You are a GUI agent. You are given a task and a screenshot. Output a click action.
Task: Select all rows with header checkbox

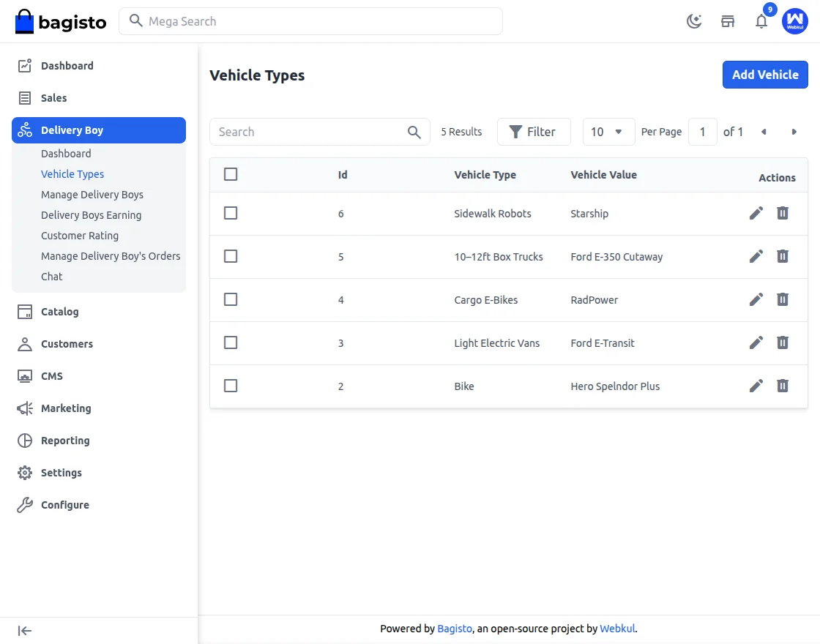(231, 174)
